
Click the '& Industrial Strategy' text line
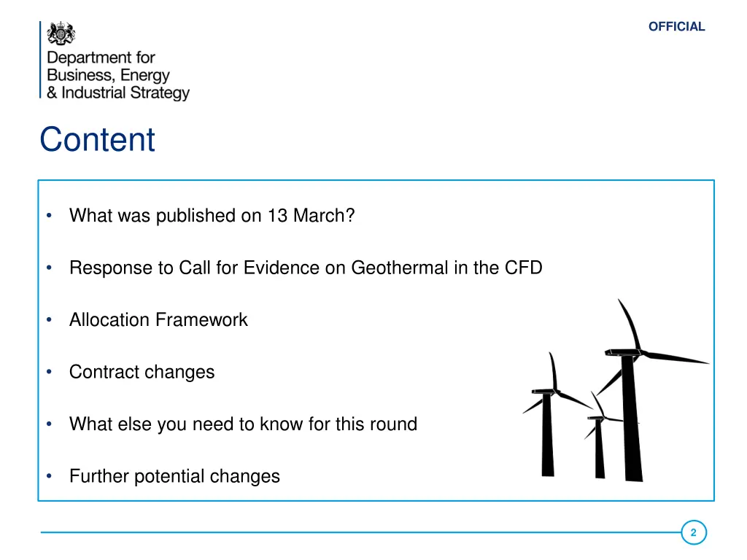pyautogui.click(x=117, y=93)
